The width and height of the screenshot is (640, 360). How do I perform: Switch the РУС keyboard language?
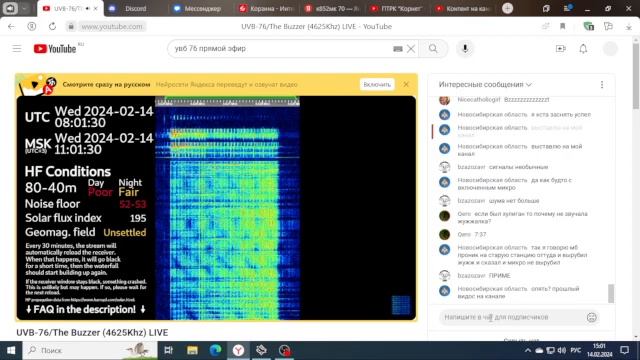[x=576, y=350]
